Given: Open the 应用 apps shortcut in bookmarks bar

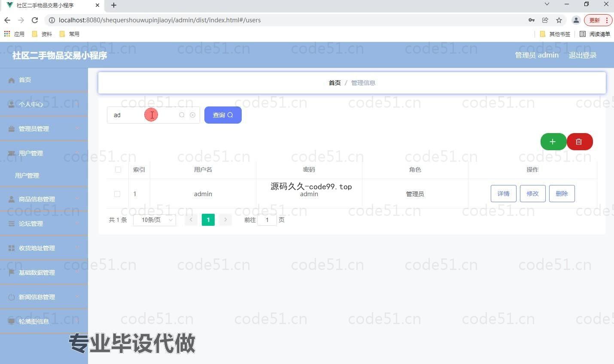Looking at the screenshot, I should point(14,34).
